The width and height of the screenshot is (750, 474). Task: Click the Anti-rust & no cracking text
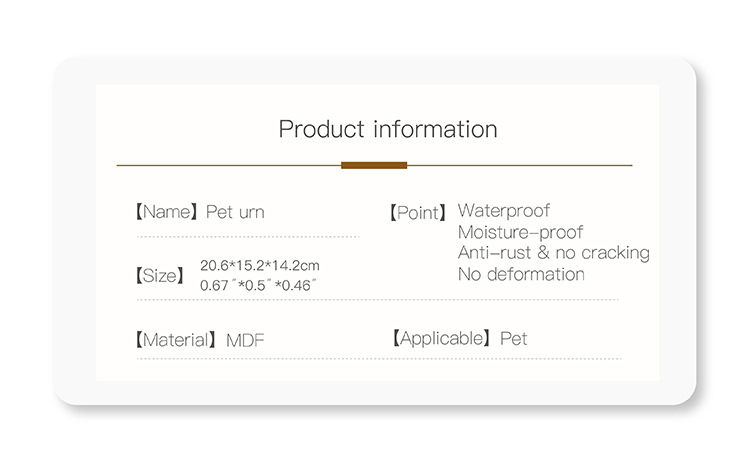(x=553, y=253)
